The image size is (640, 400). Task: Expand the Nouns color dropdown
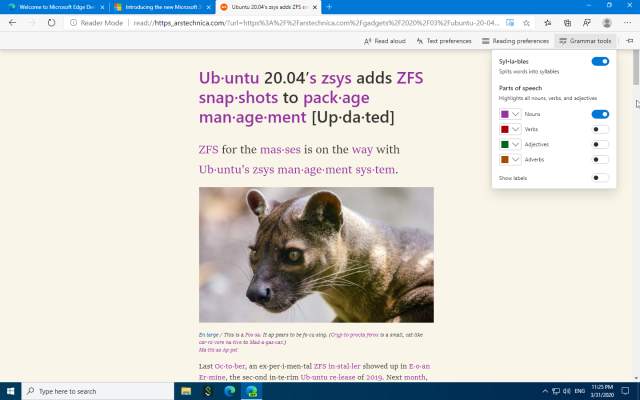point(516,115)
